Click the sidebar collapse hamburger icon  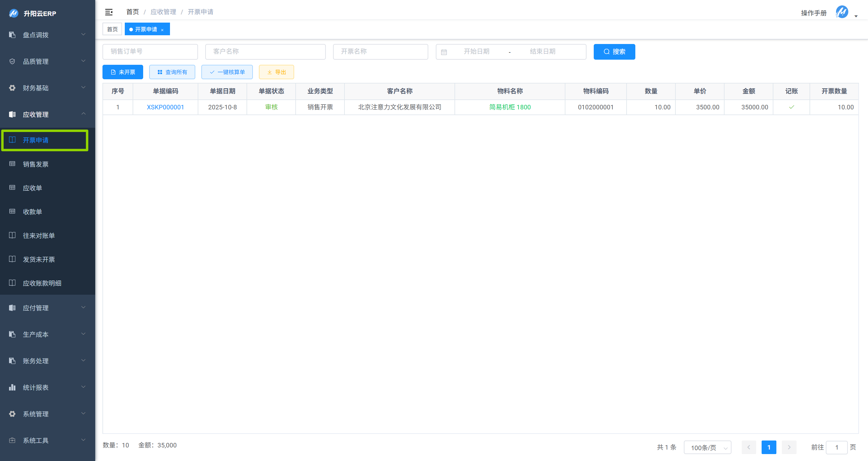(108, 12)
